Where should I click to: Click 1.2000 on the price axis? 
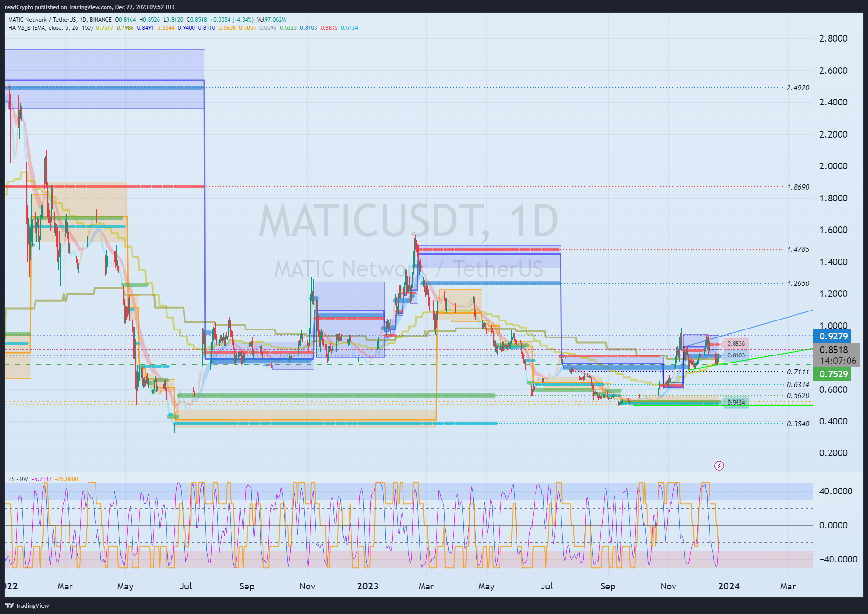833,294
